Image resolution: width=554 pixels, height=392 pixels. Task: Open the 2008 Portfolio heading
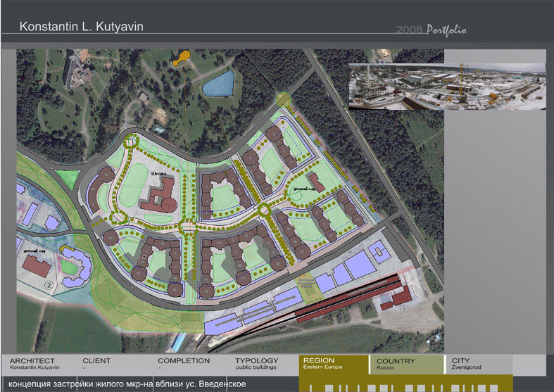point(431,30)
